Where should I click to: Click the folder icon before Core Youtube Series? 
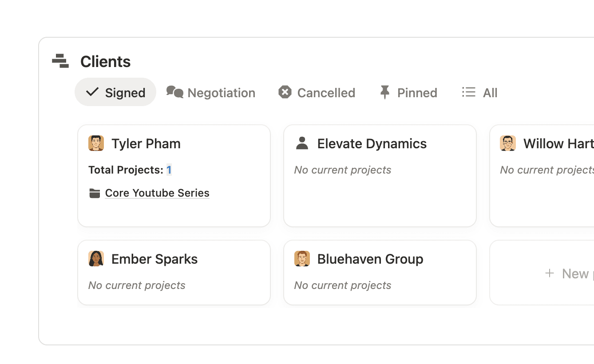[95, 193]
